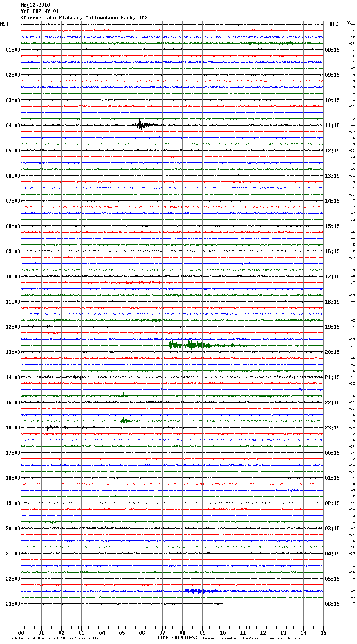Click the 17:15 UTC time label
Screen dimensions: 357x644
tap(332, 277)
